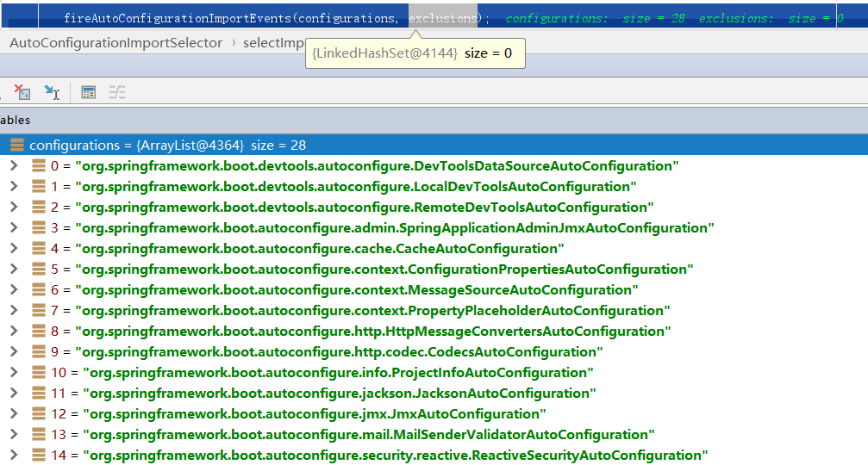Select the DevToolsDataSourceAutoConfiguration string value
868x465 pixels.
(377, 166)
